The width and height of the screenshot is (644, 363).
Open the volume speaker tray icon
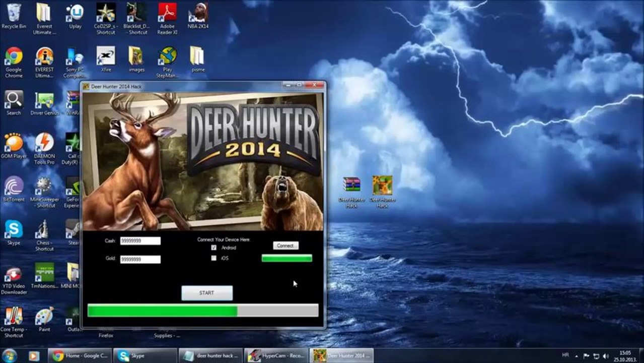point(606,355)
